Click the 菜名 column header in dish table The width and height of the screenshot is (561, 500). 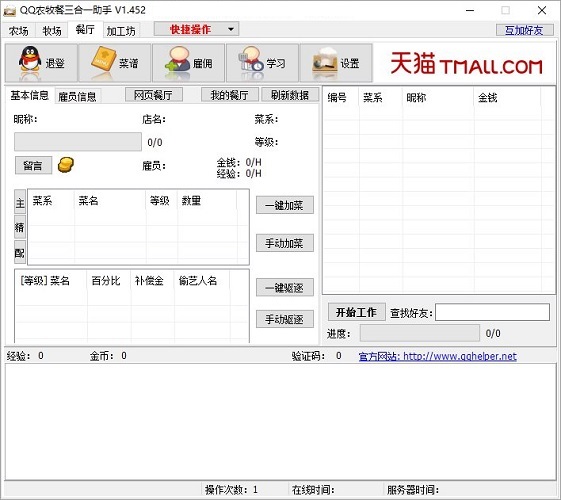[110, 201]
